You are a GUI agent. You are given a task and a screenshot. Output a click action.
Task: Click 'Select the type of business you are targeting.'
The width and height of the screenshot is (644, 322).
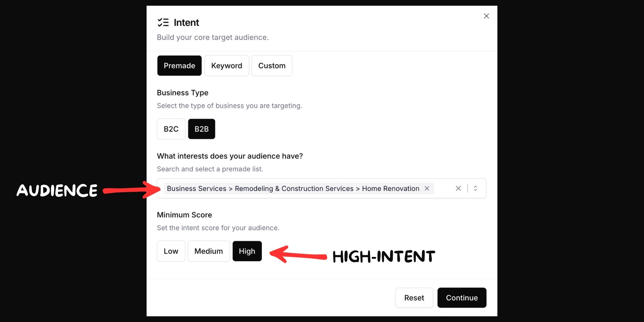tap(229, 106)
